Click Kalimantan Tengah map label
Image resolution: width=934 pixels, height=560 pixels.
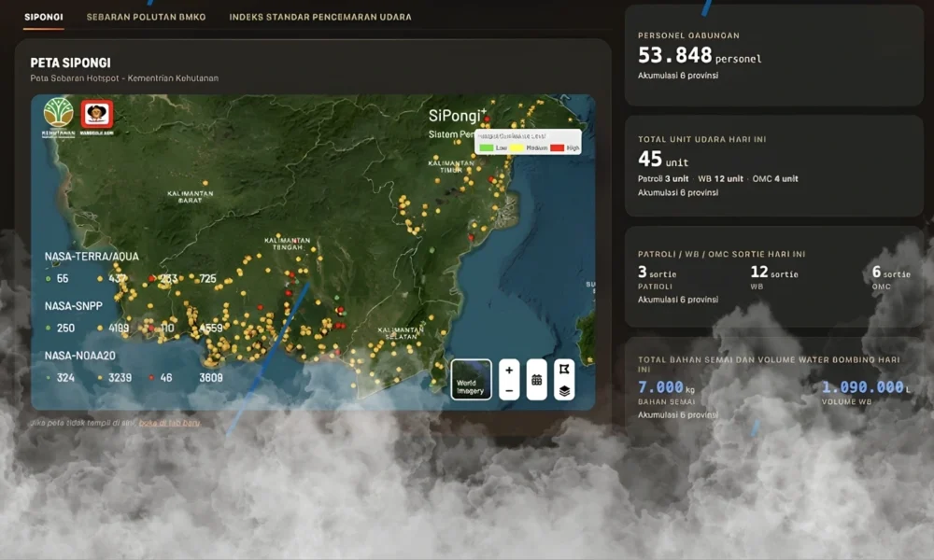287,244
